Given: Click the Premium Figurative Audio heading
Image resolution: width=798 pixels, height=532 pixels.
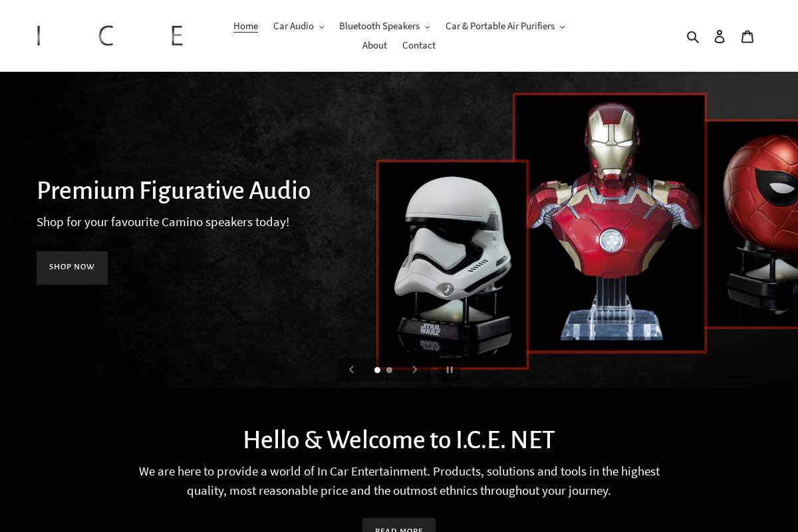Looking at the screenshot, I should point(174,190).
